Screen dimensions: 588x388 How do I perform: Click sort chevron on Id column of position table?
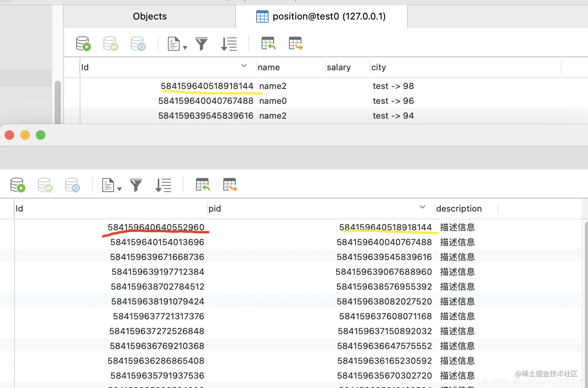[244, 66]
